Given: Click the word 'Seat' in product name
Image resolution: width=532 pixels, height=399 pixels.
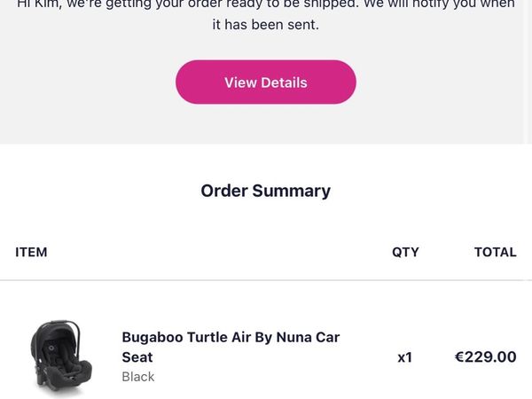Looking at the screenshot, I should (137, 357).
